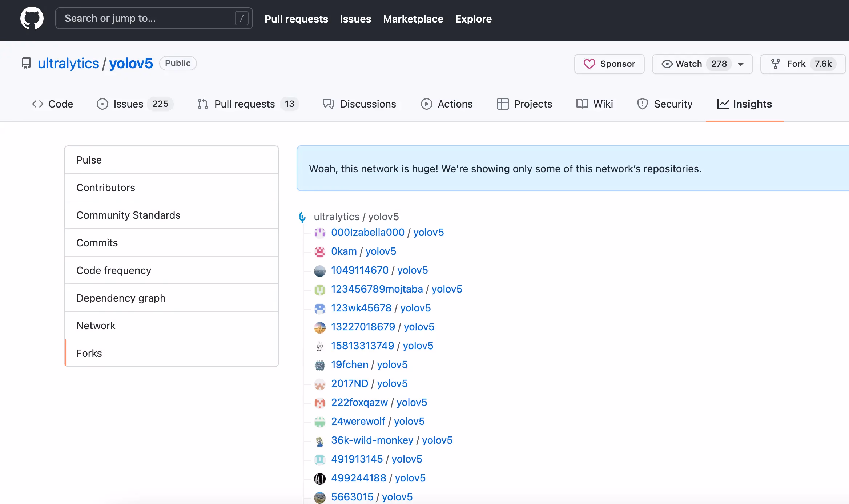The width and height of the screenshot is (849, 504).
Task: Open the Issues tab with 225 count
Action: (x=135, y=104)
